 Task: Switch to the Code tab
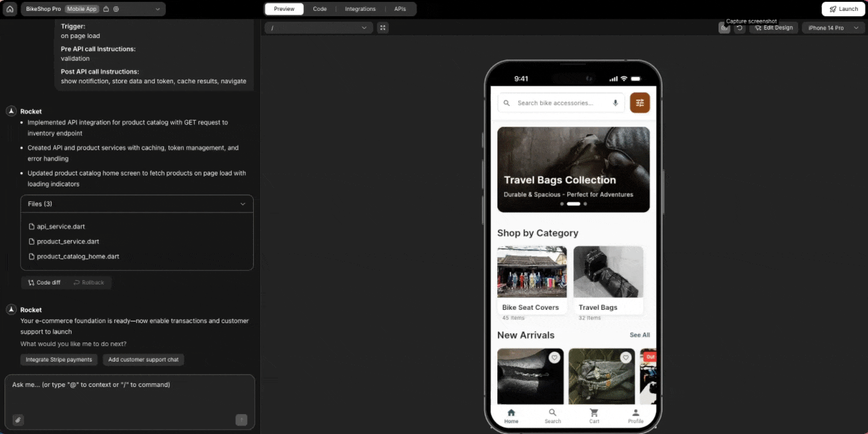coord(320,9)
